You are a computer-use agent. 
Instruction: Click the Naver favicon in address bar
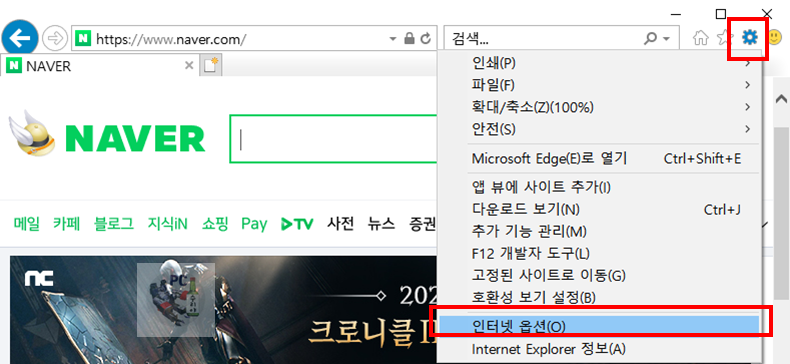click(83, 38)
